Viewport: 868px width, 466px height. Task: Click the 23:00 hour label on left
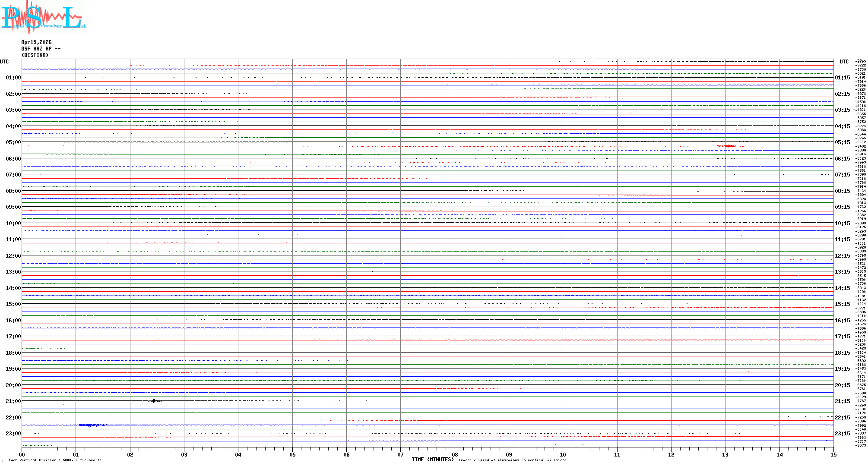tap(13, 434)
